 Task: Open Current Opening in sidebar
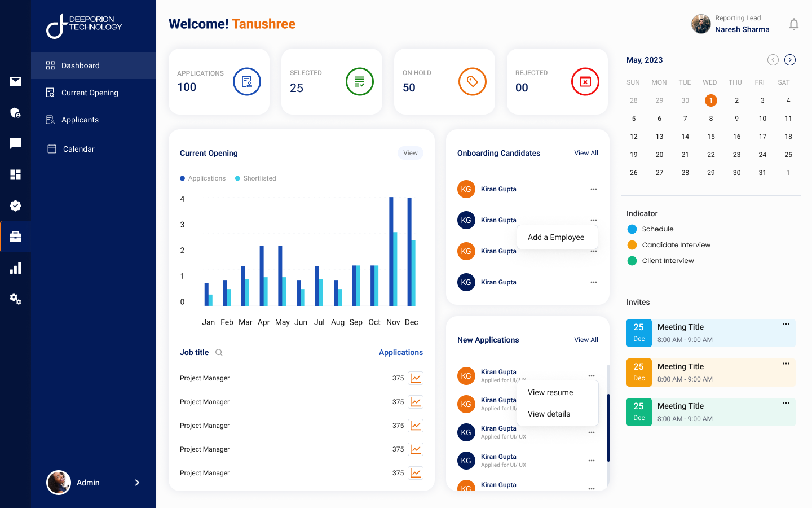[x=90, y=93]
